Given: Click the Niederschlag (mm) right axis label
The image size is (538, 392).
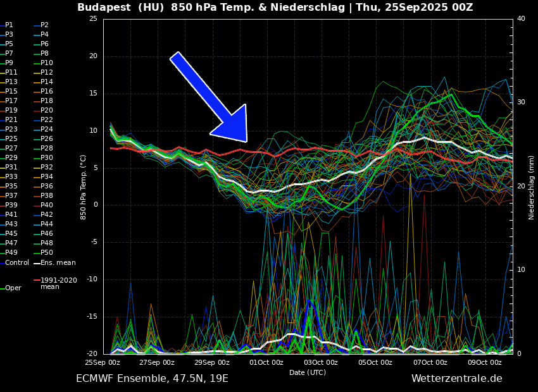Looking at the screenshot, I should [532, 187].
